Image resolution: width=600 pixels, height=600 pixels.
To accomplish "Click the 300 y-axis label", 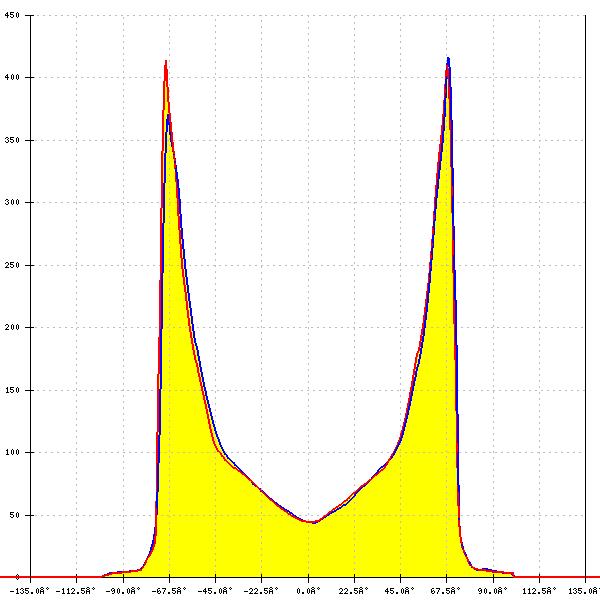I will point(12,202).
